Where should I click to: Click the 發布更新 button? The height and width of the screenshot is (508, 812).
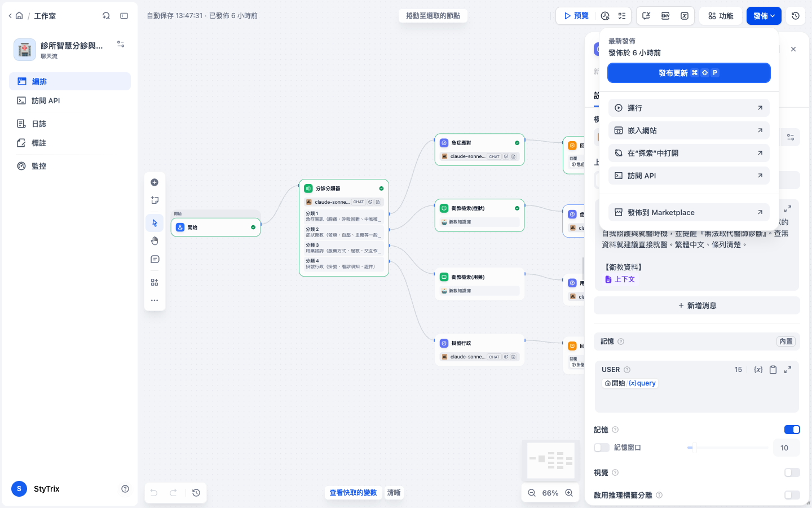pyautogui.click(x=689, y=73)
